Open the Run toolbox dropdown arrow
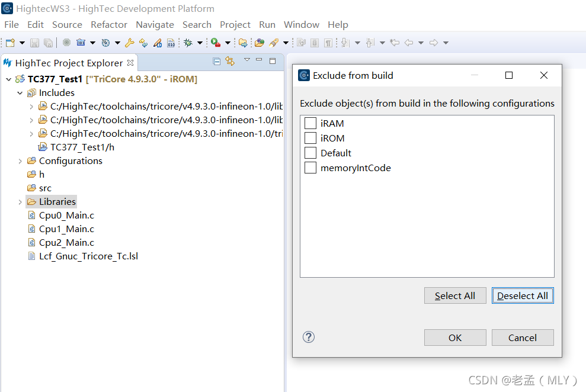This screenshot has width=586, height=392. pyautogui.click(x=228, y=43)
